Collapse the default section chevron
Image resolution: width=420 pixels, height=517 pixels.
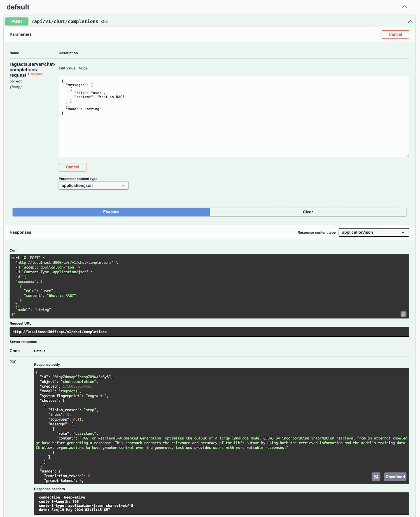coord(405,7)
